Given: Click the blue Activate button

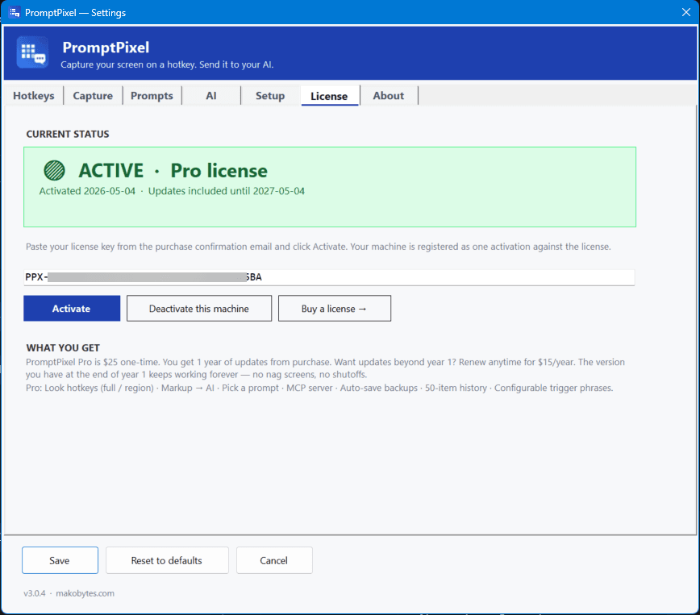Looking at the screenshot, I should [72, 309].
